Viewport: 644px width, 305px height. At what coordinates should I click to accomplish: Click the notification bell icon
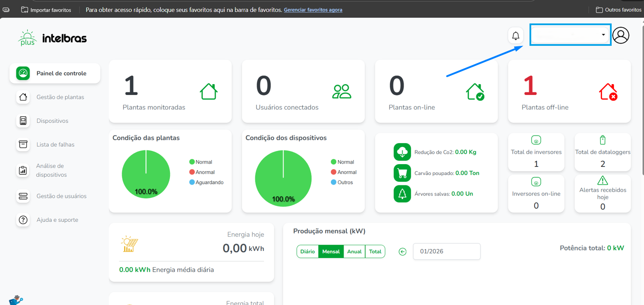point(515,35)
